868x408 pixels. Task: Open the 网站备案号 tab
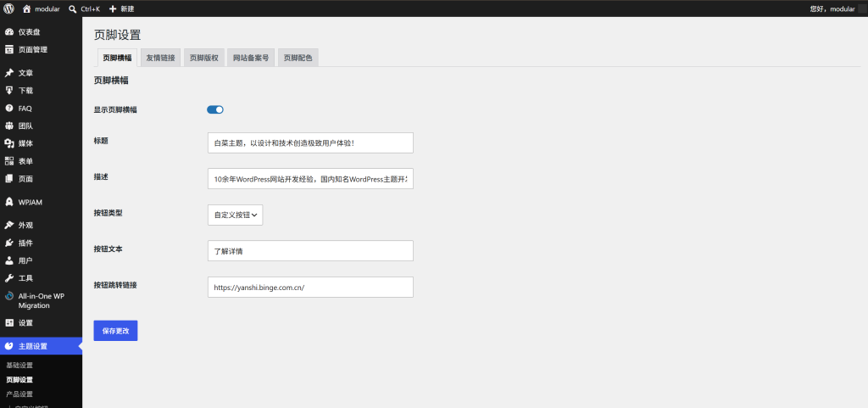[x=251, y=58]
